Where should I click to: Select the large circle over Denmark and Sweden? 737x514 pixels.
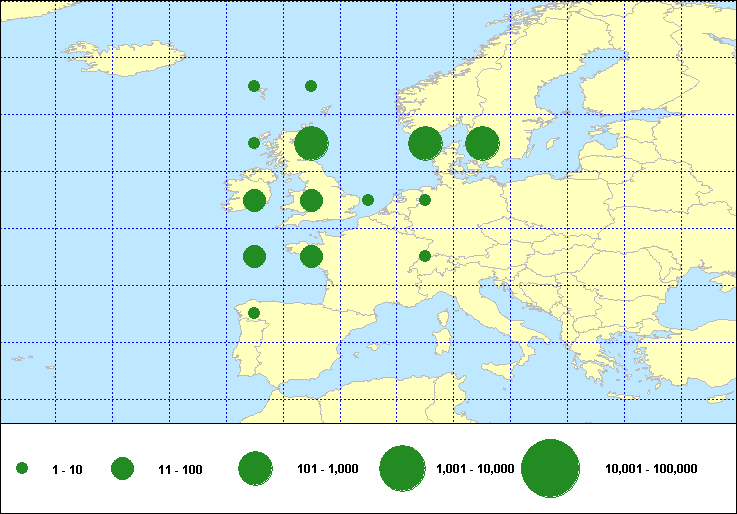[482, 143]
